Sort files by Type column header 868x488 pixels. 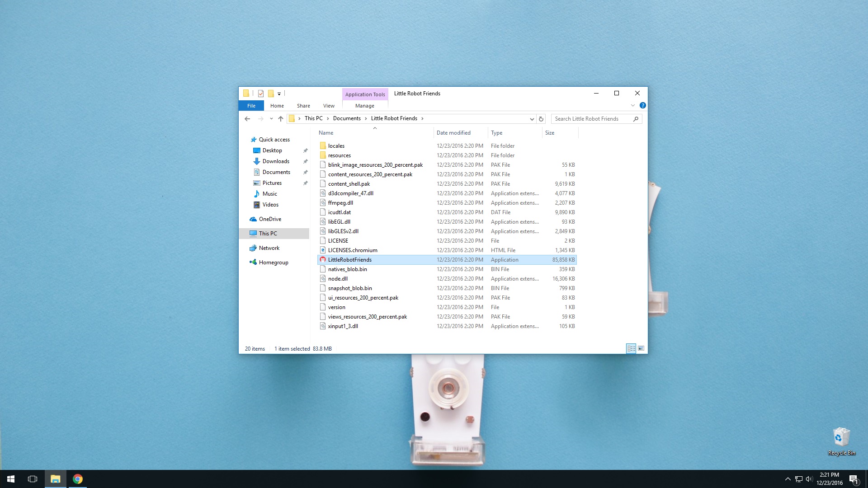click(515, 133)
